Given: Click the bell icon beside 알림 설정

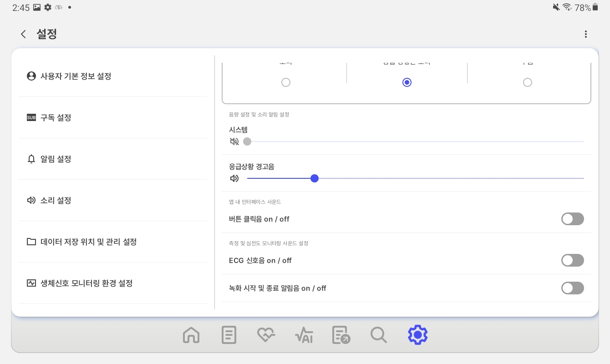Looking at the screenshot, I should 31,159.
